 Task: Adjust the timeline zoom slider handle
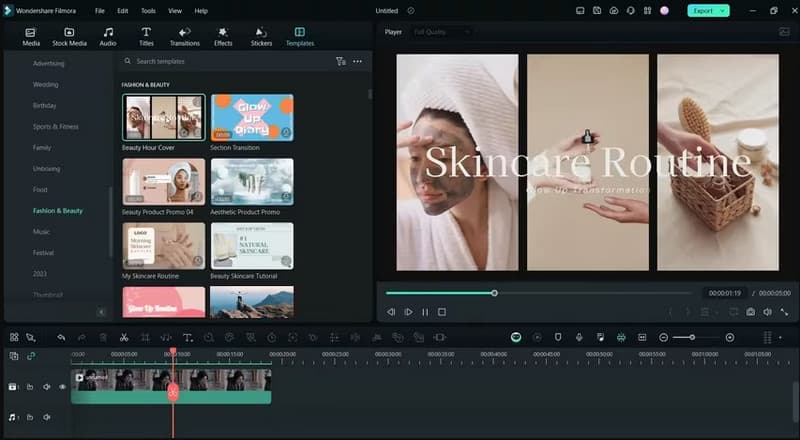[x=692, y=337]
